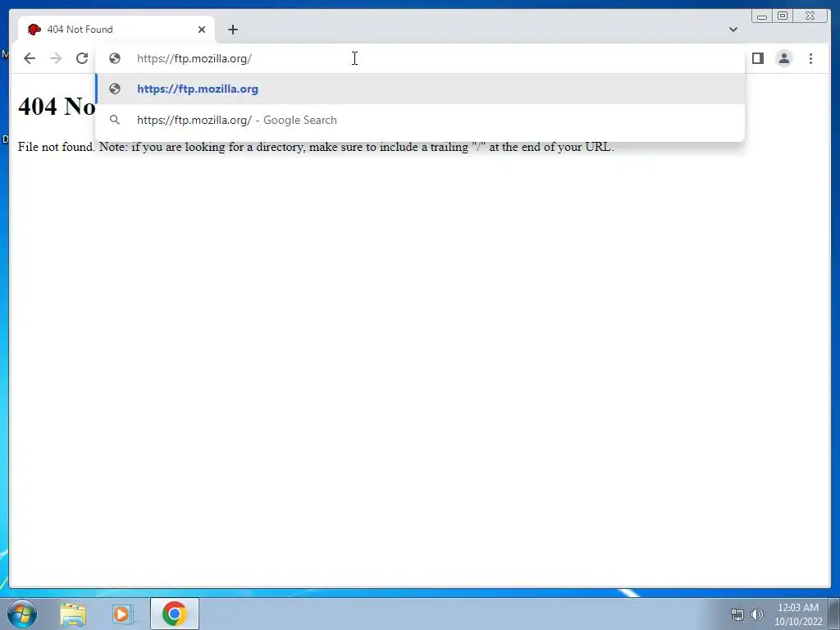This screenshot has height=630, width=840.
Task: Go back to the previous page
Action: (x=30, y=58)
